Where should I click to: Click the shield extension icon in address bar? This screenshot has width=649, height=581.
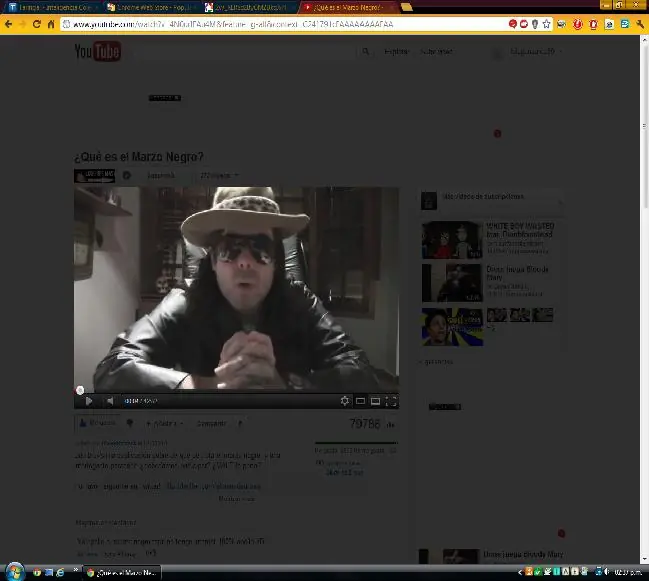(535, 24)
